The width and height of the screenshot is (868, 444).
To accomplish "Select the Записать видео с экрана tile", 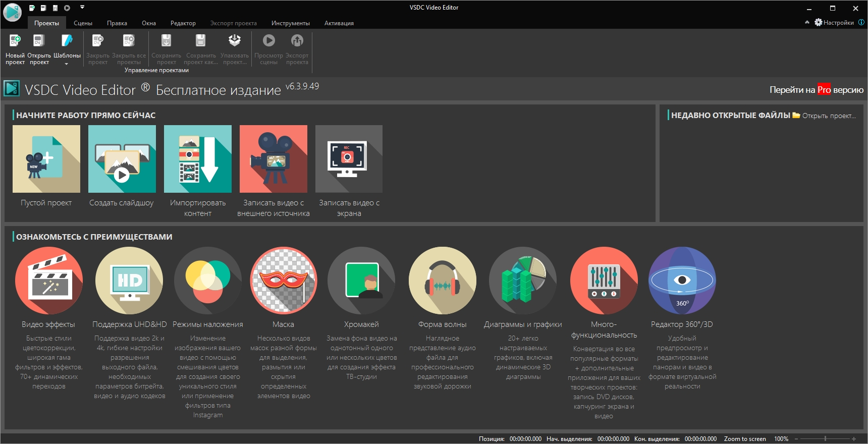I will point(349,172).
